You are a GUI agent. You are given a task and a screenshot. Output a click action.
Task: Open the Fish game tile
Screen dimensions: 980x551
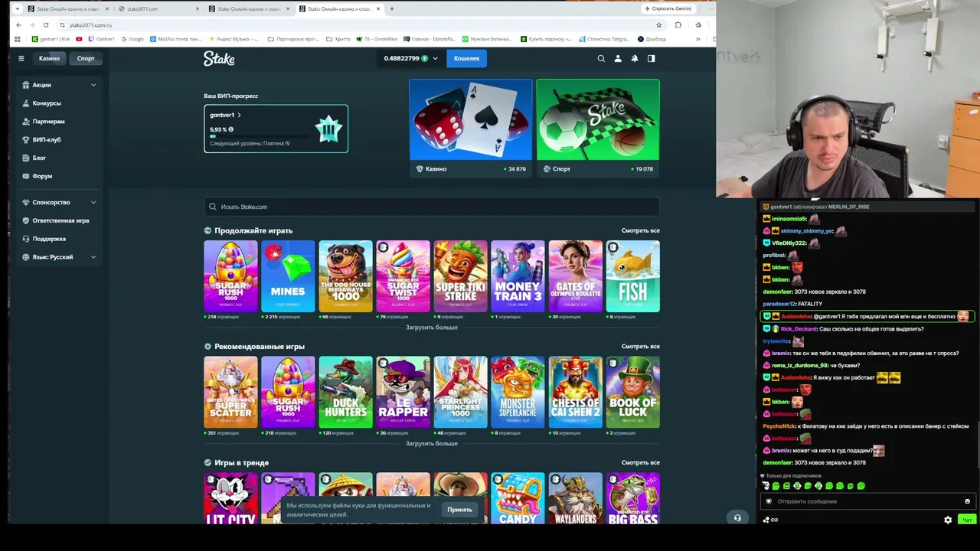(x=632, y=276)
